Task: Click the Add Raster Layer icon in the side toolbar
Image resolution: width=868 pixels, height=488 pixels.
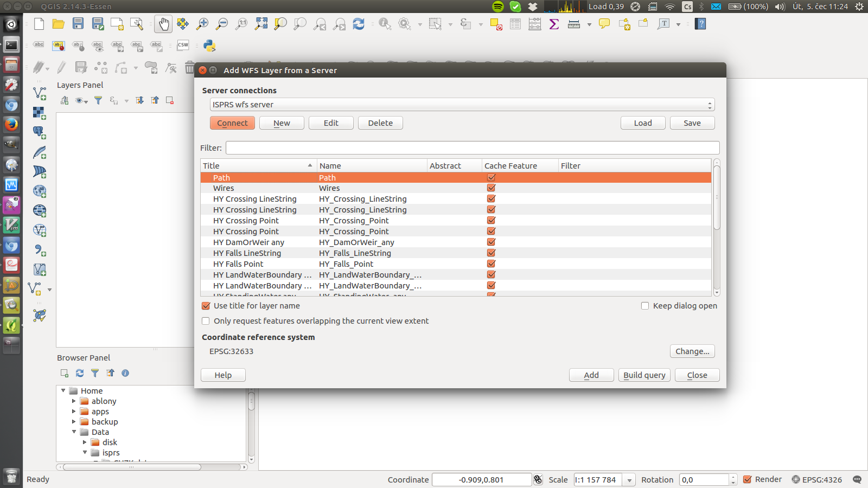Action: pos(40,113)
